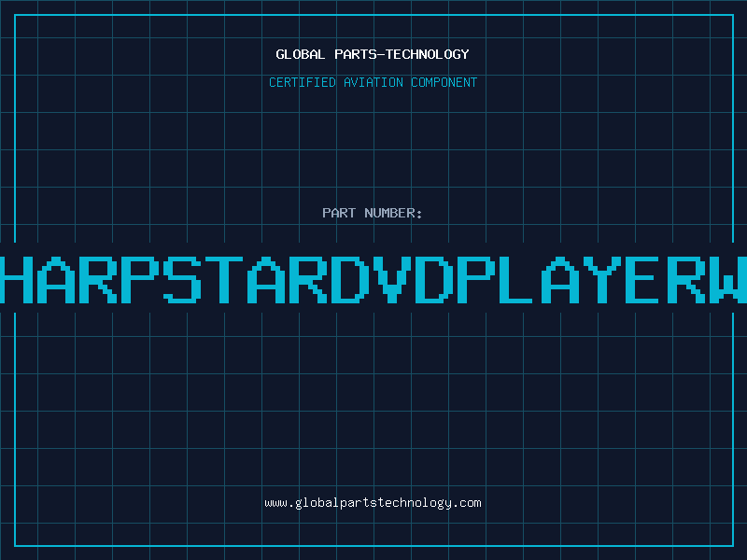This screenshot has height=560, width=747.
Task: Click the 'PART NUMBER:' label
Action: point(373,213)
